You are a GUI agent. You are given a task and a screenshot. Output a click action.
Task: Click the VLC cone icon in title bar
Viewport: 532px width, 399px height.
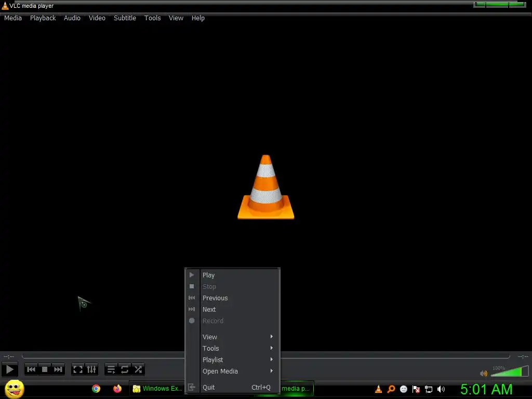(x=5, y=5)
